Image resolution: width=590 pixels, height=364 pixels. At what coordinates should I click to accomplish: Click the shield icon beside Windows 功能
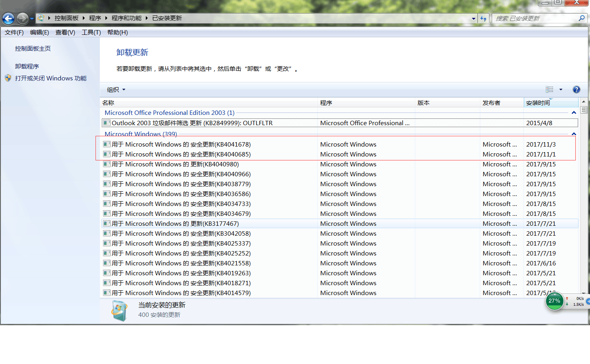coord(8,78)
